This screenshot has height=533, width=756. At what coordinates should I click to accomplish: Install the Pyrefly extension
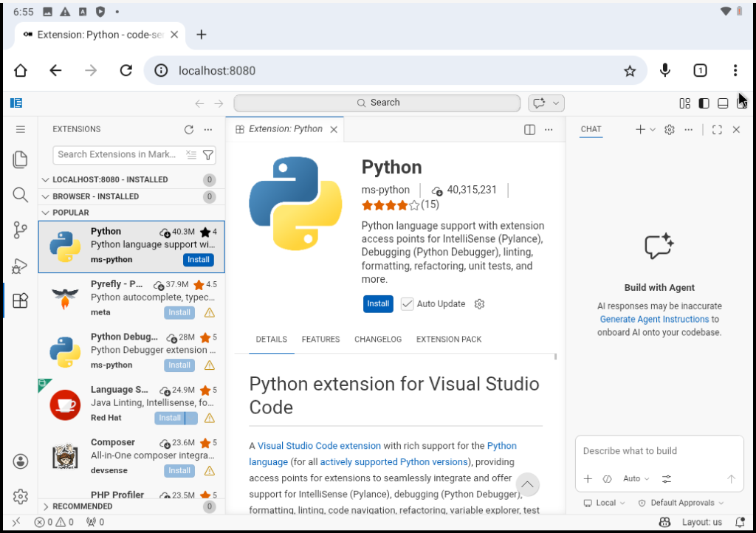[x=179, y=312]
